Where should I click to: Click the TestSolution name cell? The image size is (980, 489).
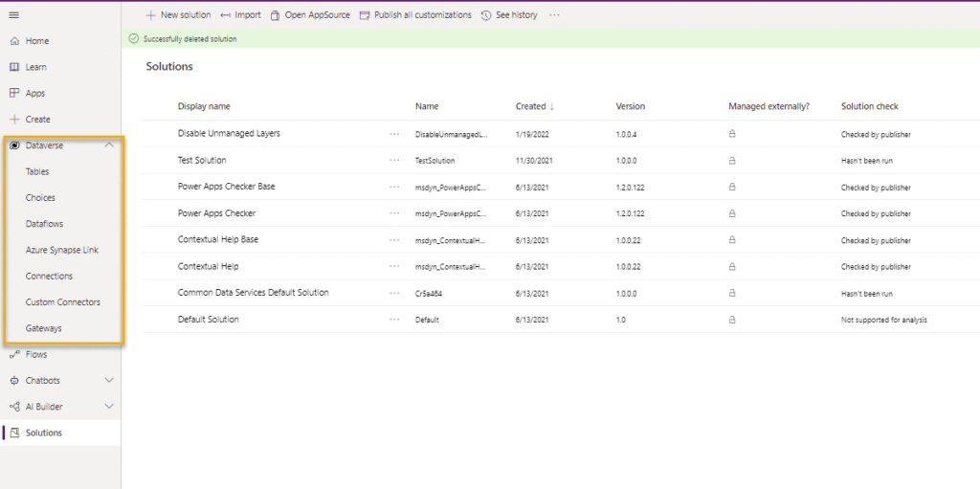coord(435,161)
